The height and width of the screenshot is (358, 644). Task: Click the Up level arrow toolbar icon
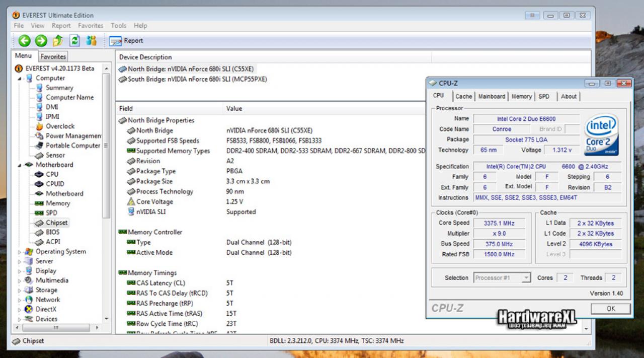tap(58, 41)
